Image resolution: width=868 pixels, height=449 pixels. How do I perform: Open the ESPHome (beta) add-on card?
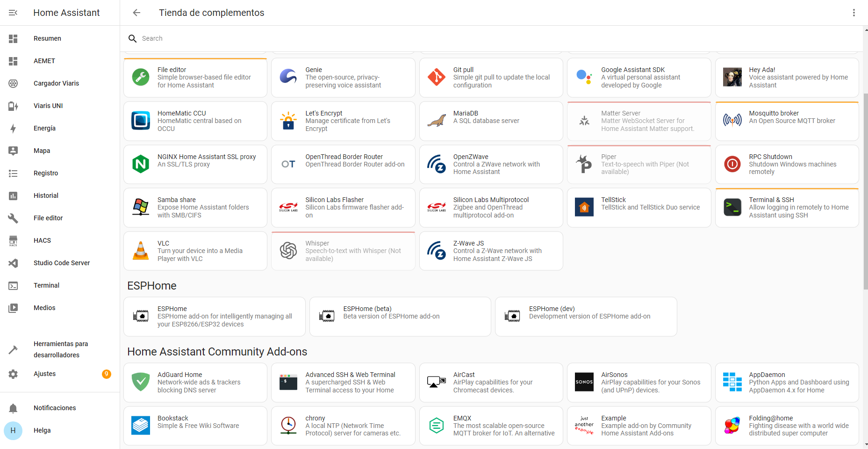[400, 317]
